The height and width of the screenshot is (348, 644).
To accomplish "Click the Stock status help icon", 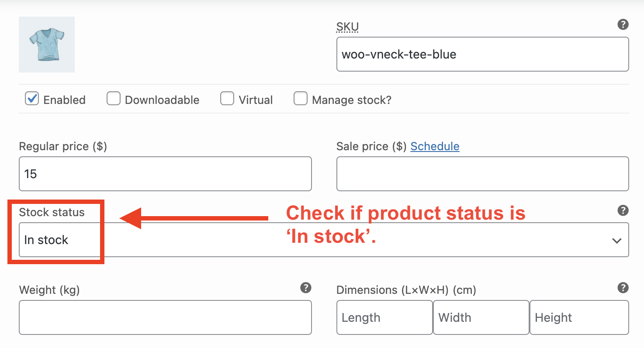I will coord(623,210).
